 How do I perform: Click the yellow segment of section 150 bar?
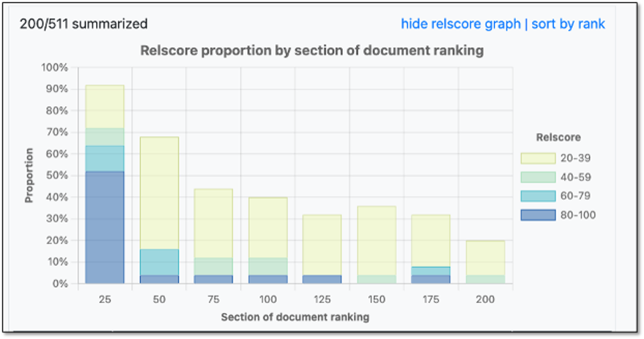click(376, 240)
